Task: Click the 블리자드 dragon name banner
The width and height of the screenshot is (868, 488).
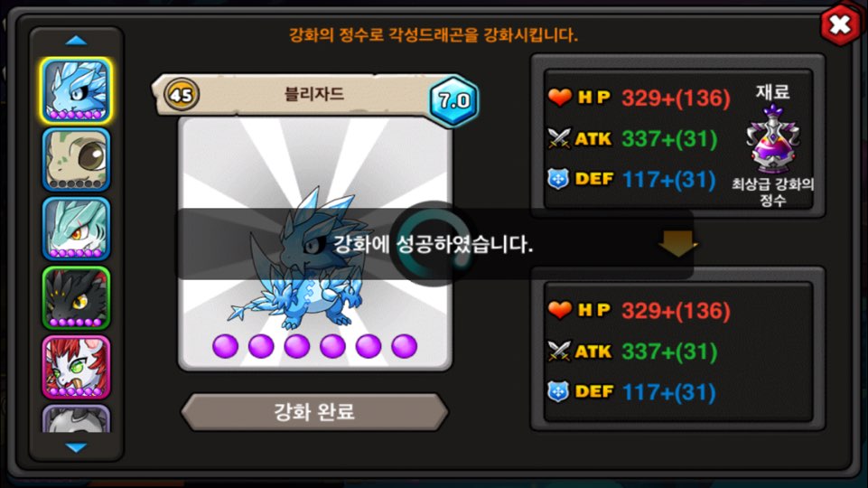Action: [314, 94]
